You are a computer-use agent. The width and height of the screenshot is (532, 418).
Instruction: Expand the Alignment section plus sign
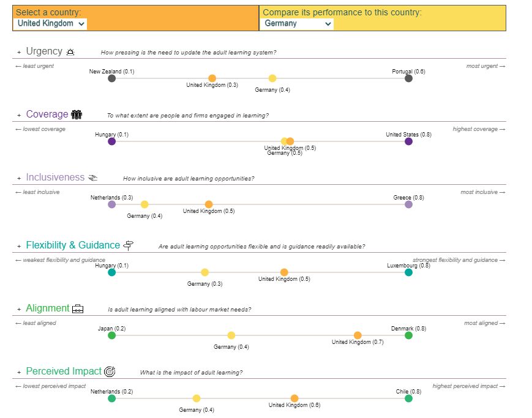pyautogui.click(x=19, y=310)
